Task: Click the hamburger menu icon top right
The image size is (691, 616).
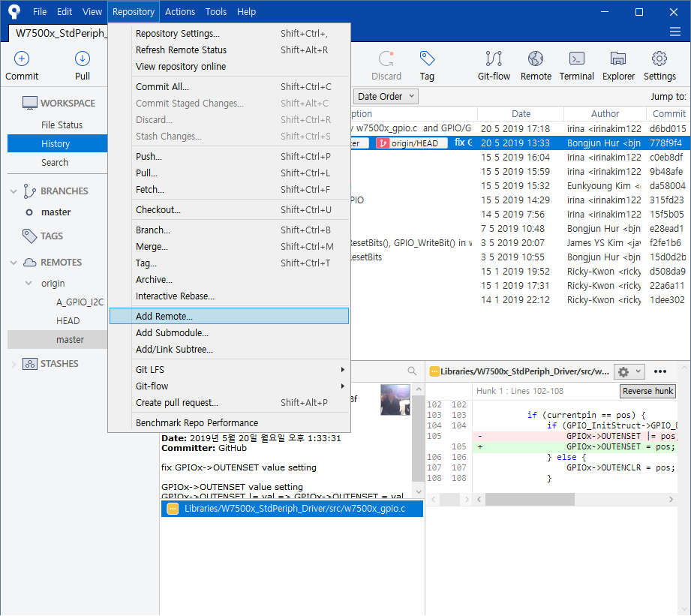Action: 674,32
